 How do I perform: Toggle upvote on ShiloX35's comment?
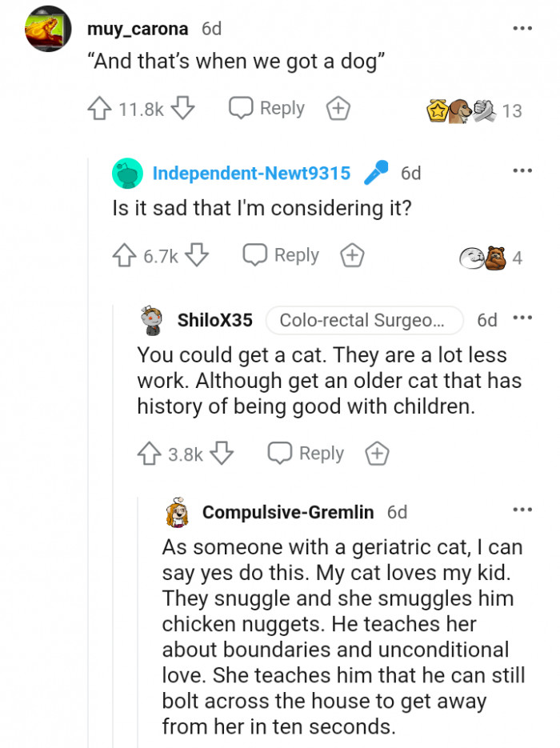[x=148, y=452]
